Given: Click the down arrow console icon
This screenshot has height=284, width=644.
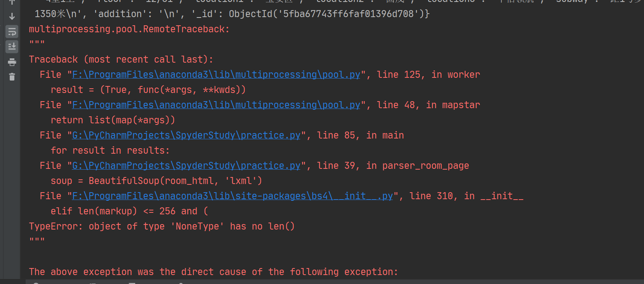Looking at the screenshot, I should click(12, 16).
